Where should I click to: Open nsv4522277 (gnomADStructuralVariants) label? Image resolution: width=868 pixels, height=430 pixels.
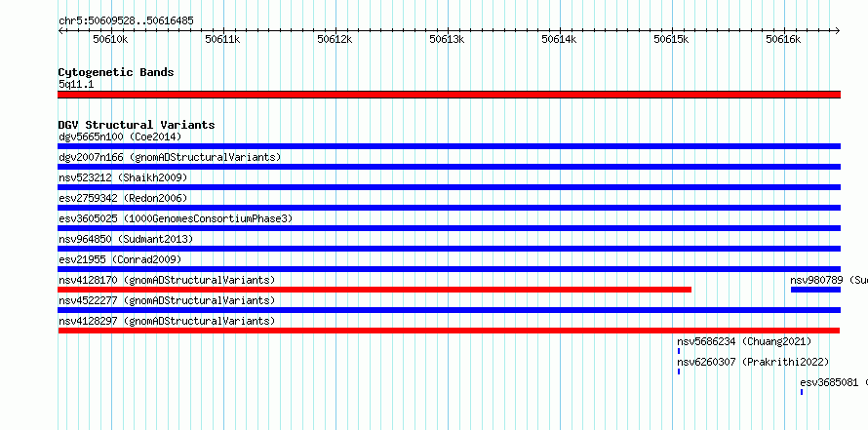(x=167, y=300)
